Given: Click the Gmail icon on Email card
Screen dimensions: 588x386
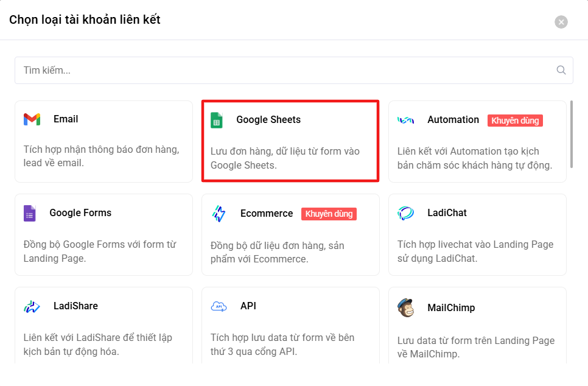Looking at the screenshot, I should tap(32, 119).
